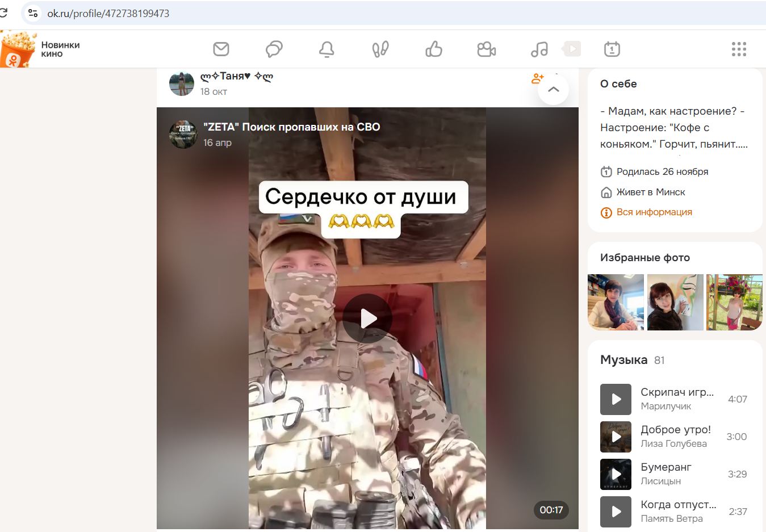
Task: Open the first featured photo with book
Action: point(616,302)
